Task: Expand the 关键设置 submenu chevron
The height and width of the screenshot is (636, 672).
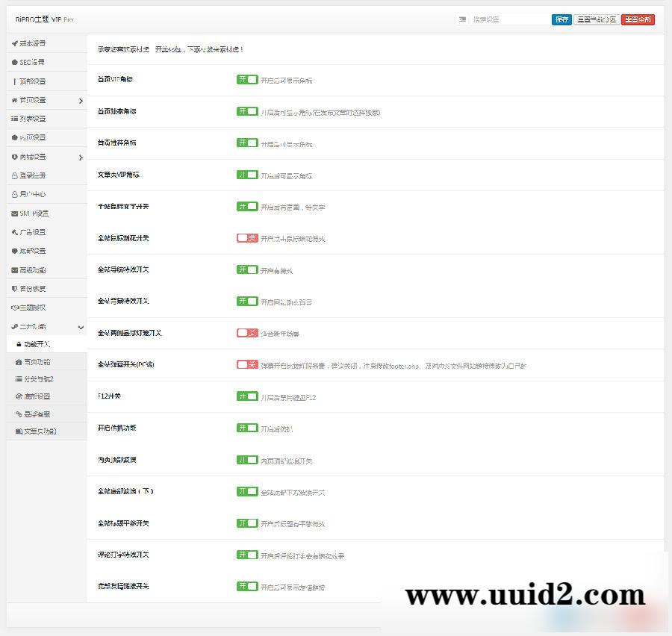Action: point(81,157)
